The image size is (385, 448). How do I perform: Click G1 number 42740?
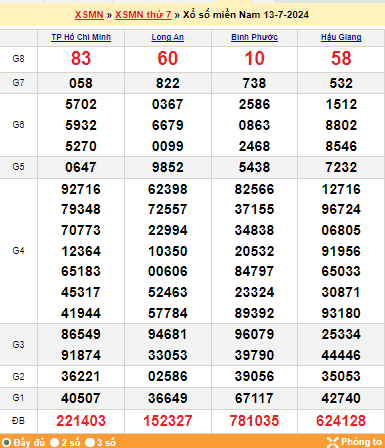pos(341,398)
